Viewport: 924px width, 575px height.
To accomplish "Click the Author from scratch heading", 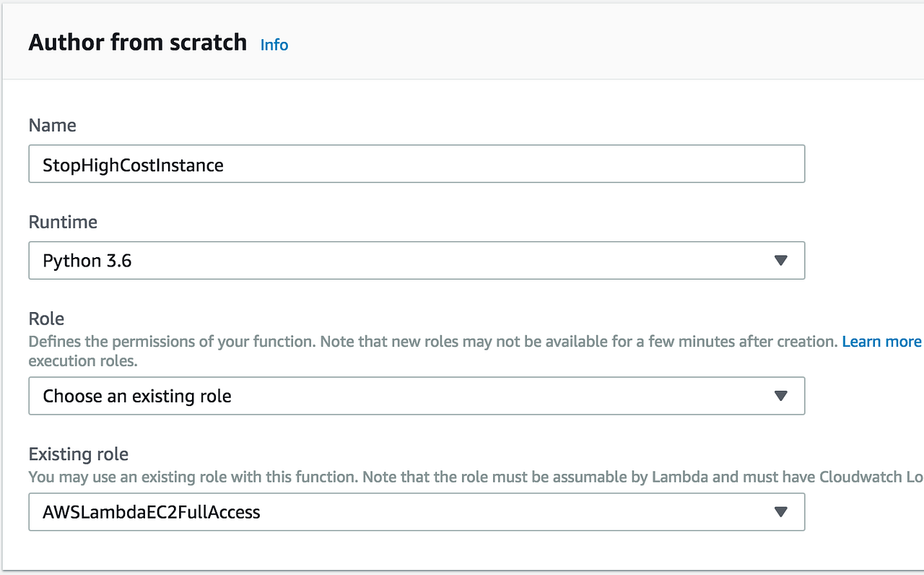I will pos(138,43).
